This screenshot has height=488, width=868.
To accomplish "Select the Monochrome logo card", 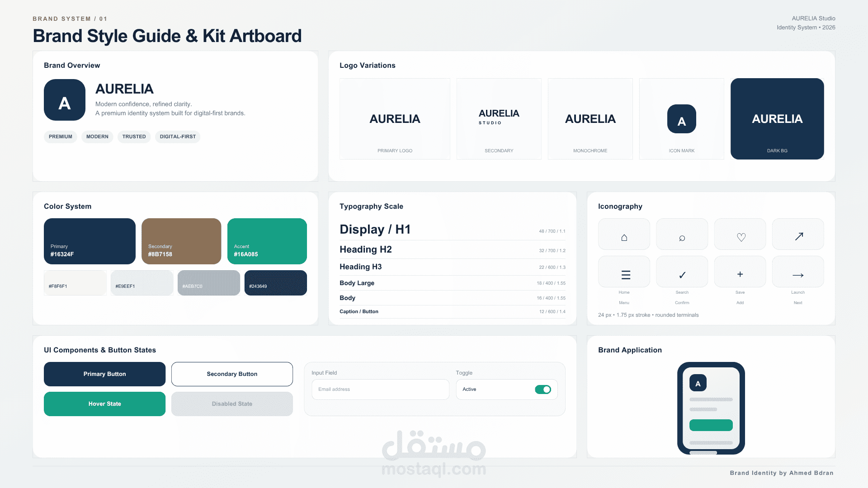I will (590, 119).
